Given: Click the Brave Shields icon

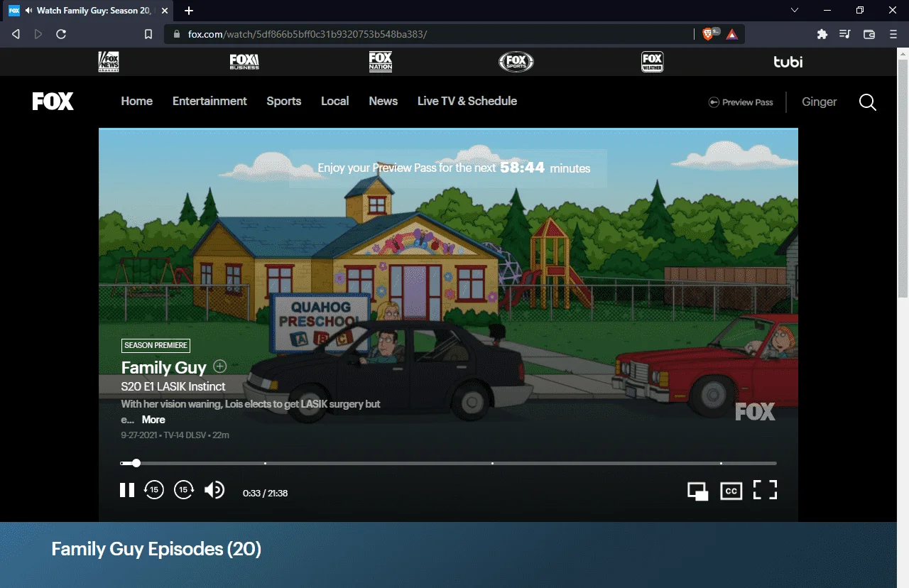Looking at the screenshot, I should (708, 34).
